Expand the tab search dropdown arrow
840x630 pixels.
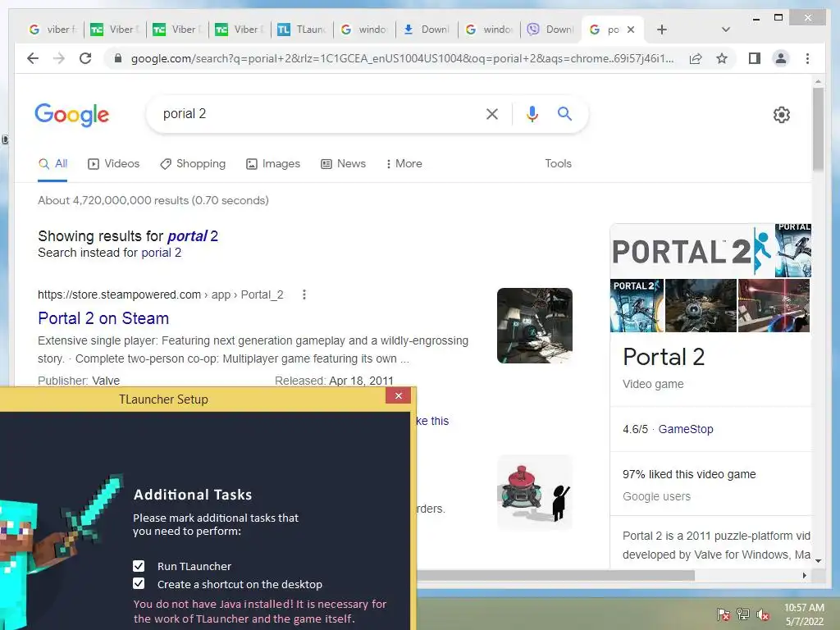coord(725,30)
